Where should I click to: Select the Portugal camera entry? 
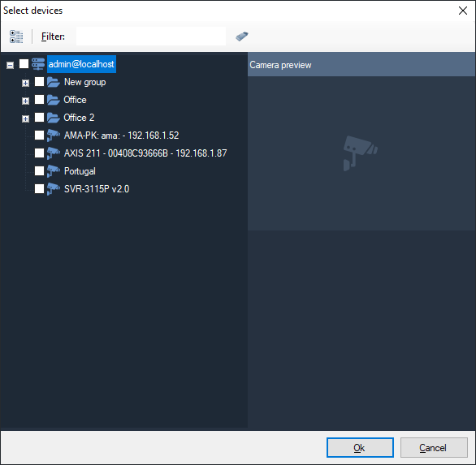pos(80,171)
